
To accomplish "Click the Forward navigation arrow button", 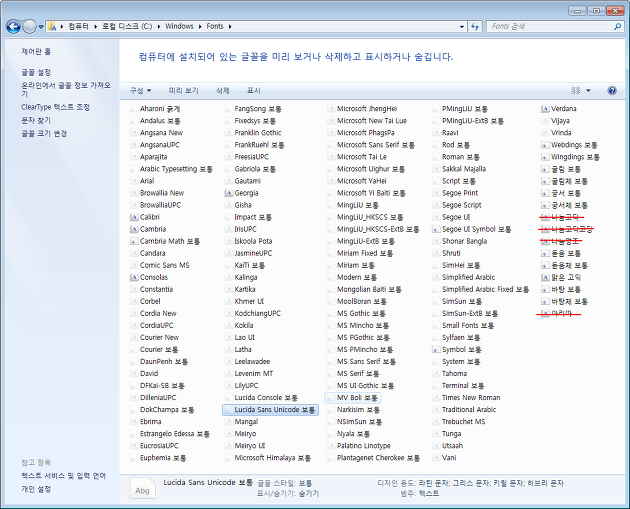I will point(29,27).
